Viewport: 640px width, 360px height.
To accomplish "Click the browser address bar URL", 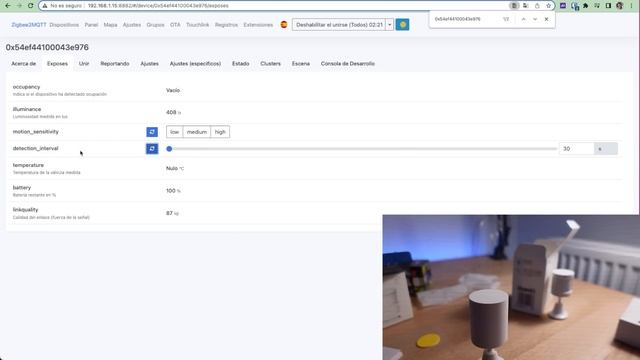I will (x=158, y=6).
